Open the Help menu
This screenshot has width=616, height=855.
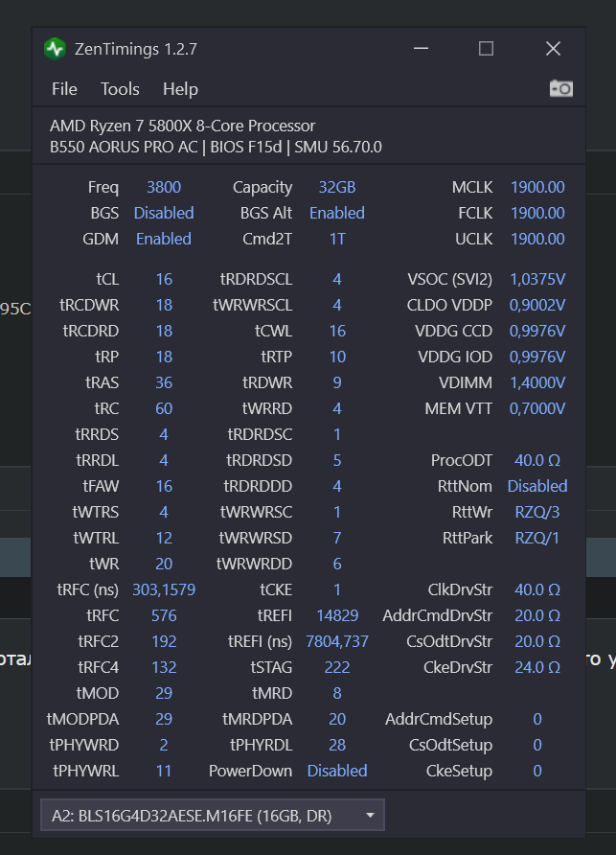tap(180, 89)
